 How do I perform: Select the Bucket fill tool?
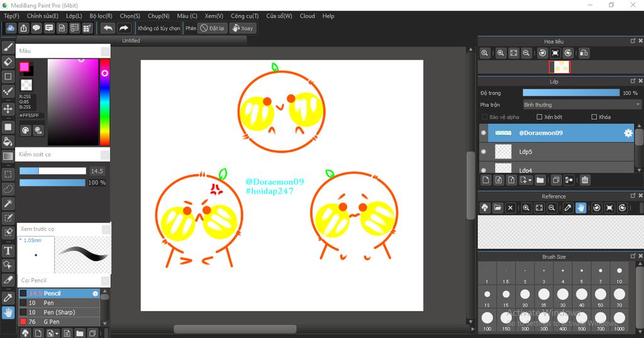pyautogui.click(x=8, y=141)
